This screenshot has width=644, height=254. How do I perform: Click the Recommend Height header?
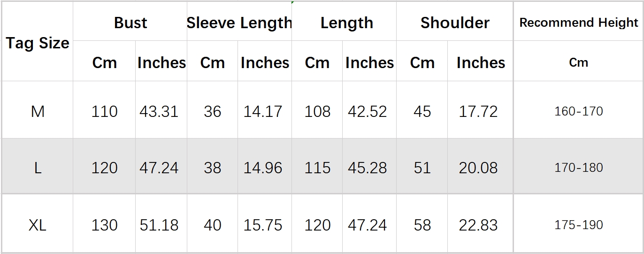pos(579,23)
